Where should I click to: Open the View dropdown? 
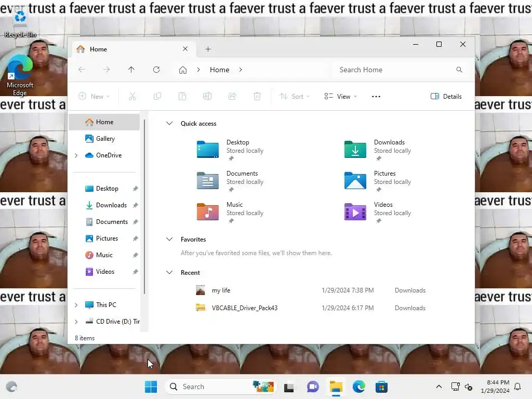pyautogui.click(x=340, y=96)
